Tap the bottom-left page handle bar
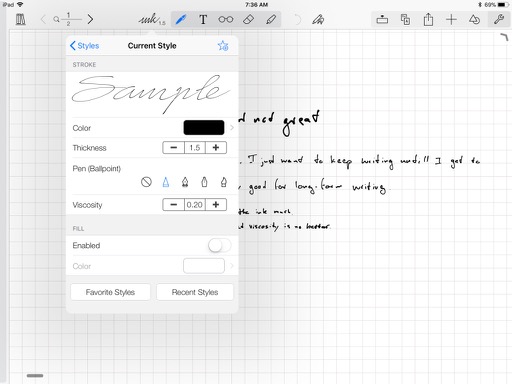 pos(35,376)
